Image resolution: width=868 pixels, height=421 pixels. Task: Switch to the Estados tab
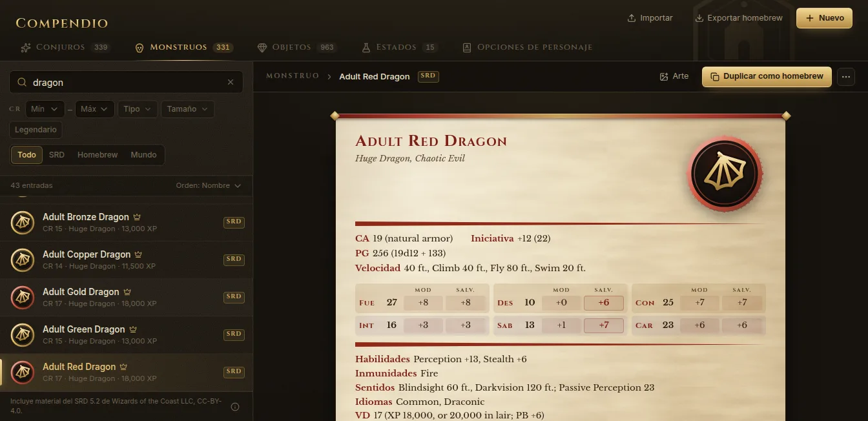[x=400, y=48]
